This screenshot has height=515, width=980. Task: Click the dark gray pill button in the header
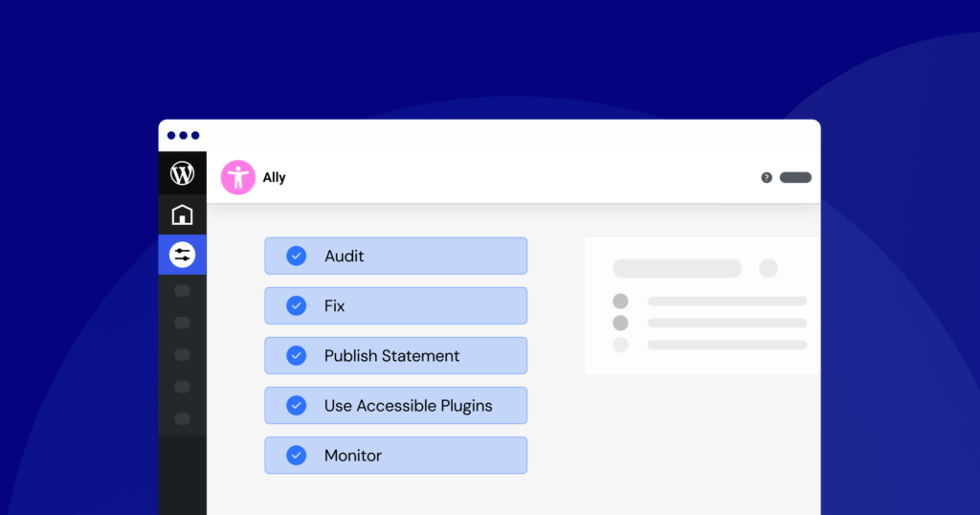(795, 177)
